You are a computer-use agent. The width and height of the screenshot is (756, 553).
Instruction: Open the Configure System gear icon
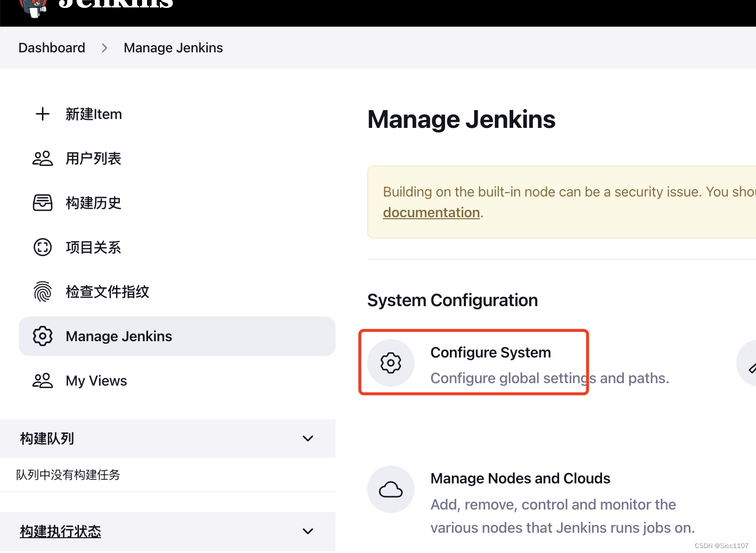point(391,363)
